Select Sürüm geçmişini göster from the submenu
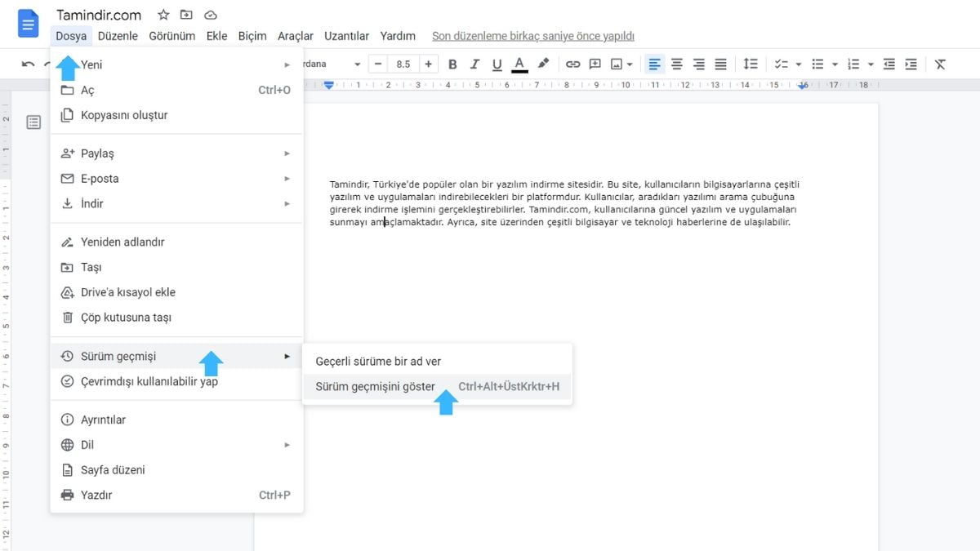980x551 pixels. click(374, 386)
